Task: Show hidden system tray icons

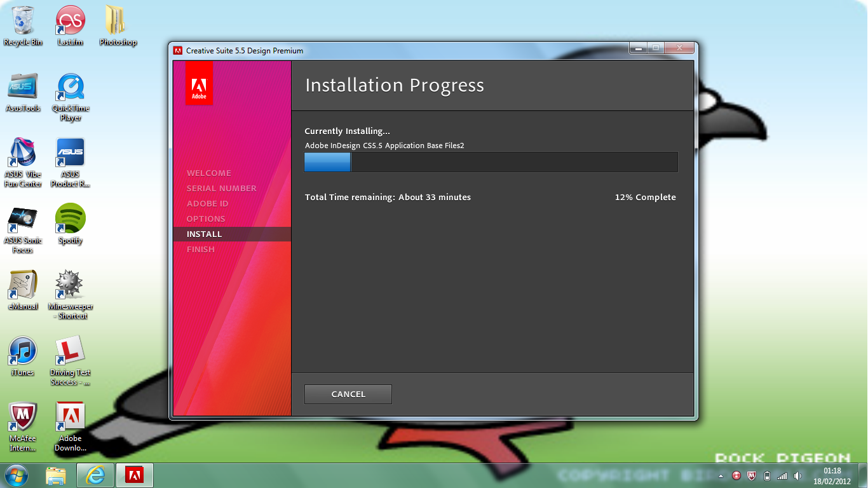Action: 721,476
